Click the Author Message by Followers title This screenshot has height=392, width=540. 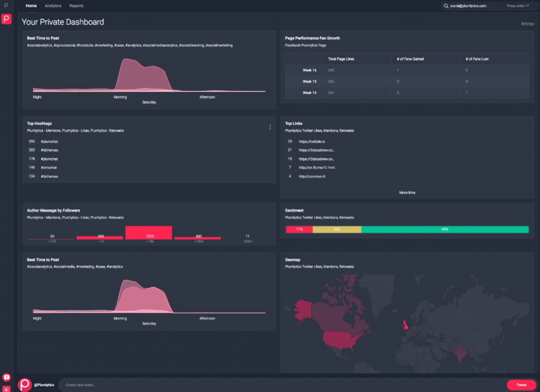(x=53, y=210)
